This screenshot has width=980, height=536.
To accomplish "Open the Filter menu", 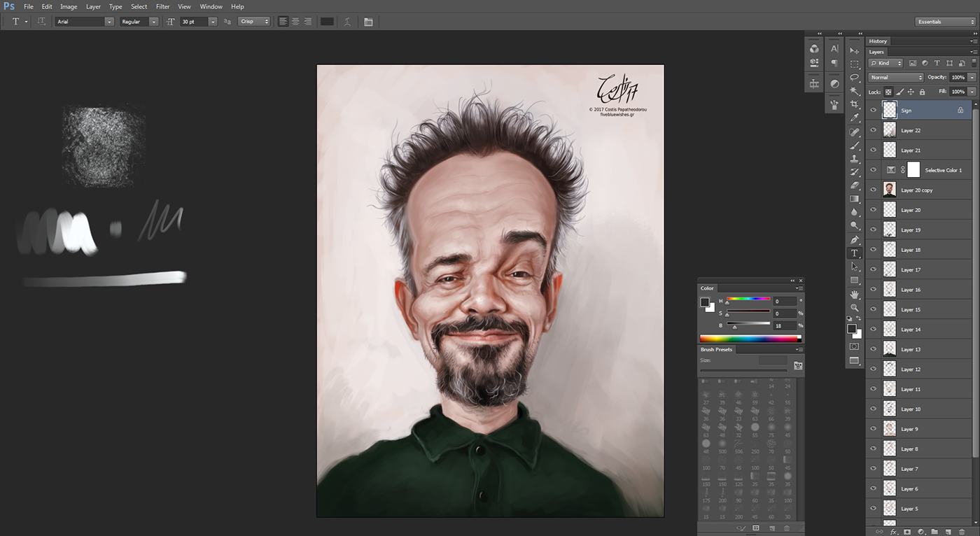I will click(x=163, y=6).
